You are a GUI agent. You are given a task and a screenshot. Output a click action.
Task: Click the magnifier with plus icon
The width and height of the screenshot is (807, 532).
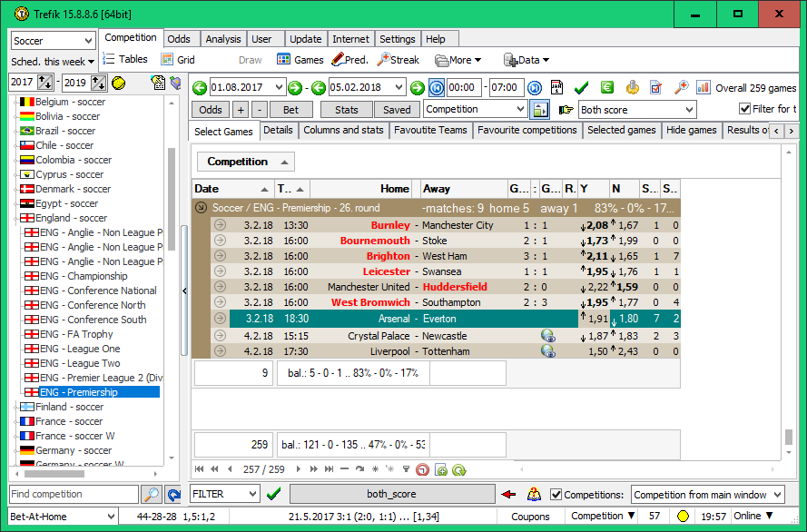click(681, 87)
